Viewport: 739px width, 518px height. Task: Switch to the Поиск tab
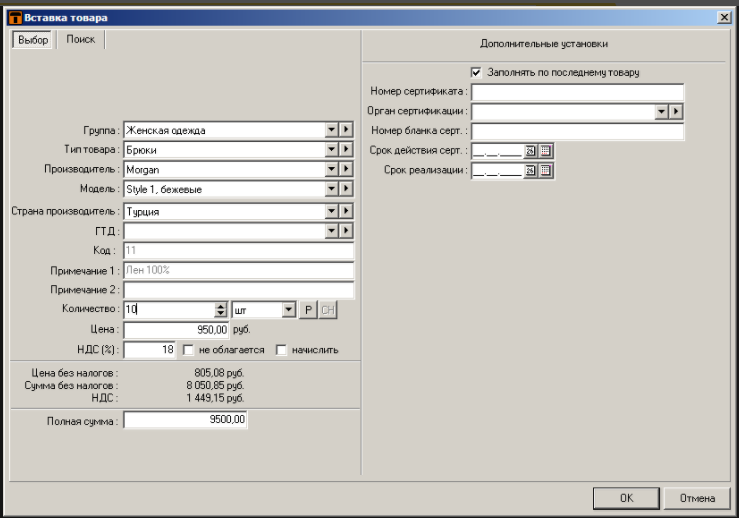point(81,39)
